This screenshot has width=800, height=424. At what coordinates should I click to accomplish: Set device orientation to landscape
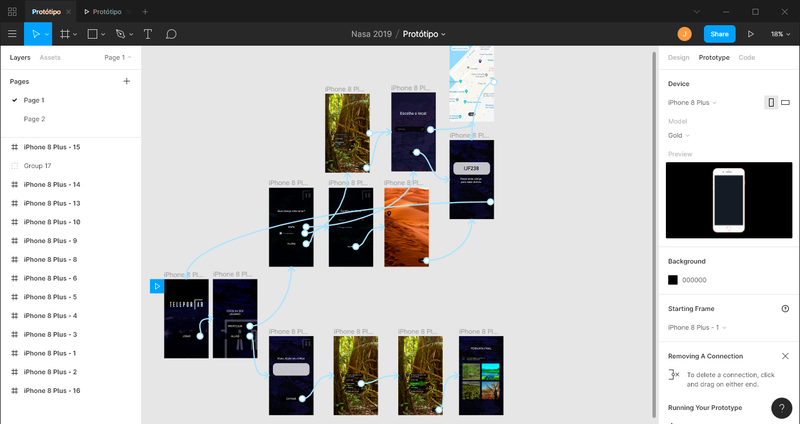coord(785,102)
